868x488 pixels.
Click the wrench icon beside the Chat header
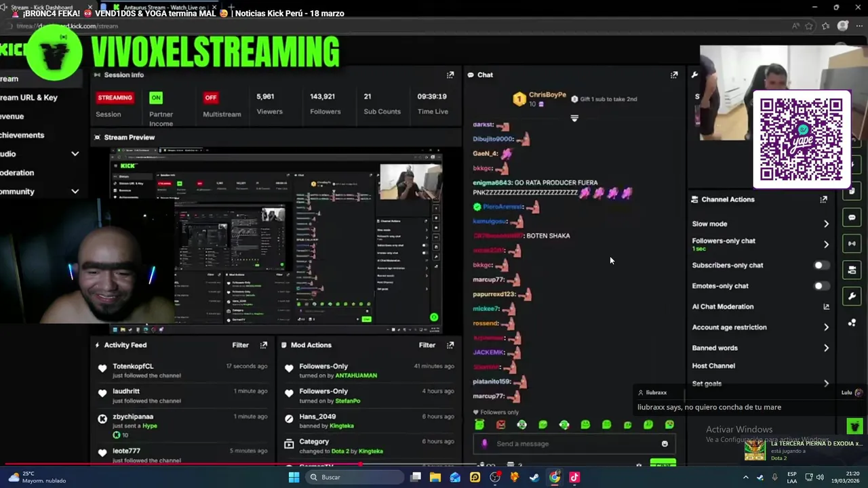(694, 75)
